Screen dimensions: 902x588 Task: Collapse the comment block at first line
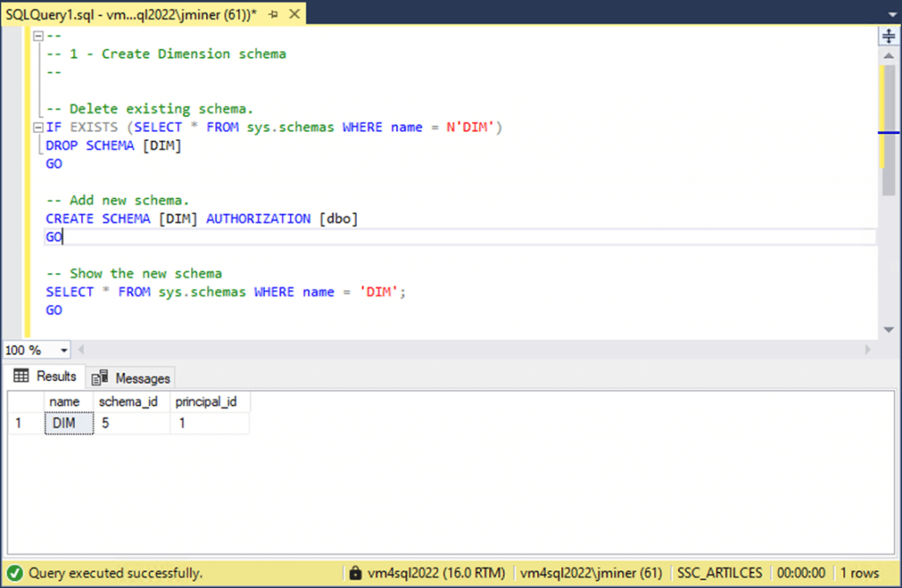[x=37, y=36]
